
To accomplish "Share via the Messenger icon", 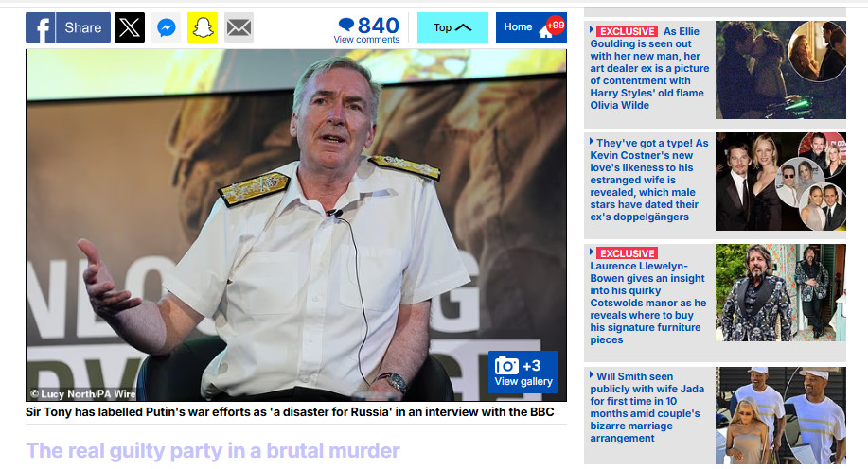I will click(x=166, y=27).
